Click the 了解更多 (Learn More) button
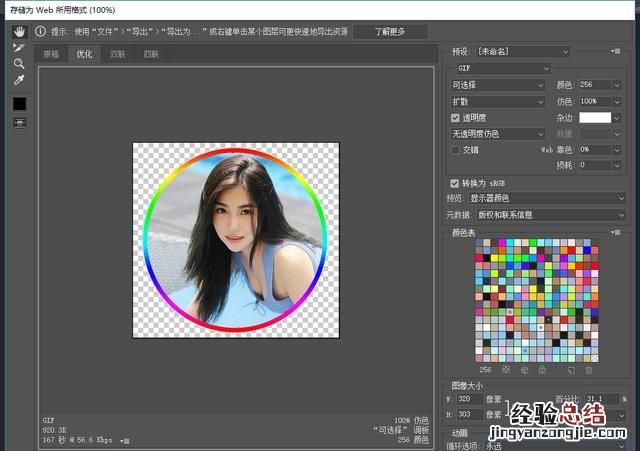 (390, 32)
